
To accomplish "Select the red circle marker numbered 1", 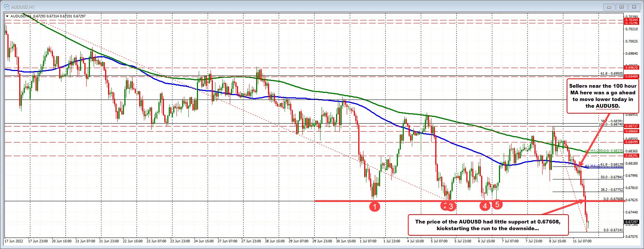I will point(375,206).
